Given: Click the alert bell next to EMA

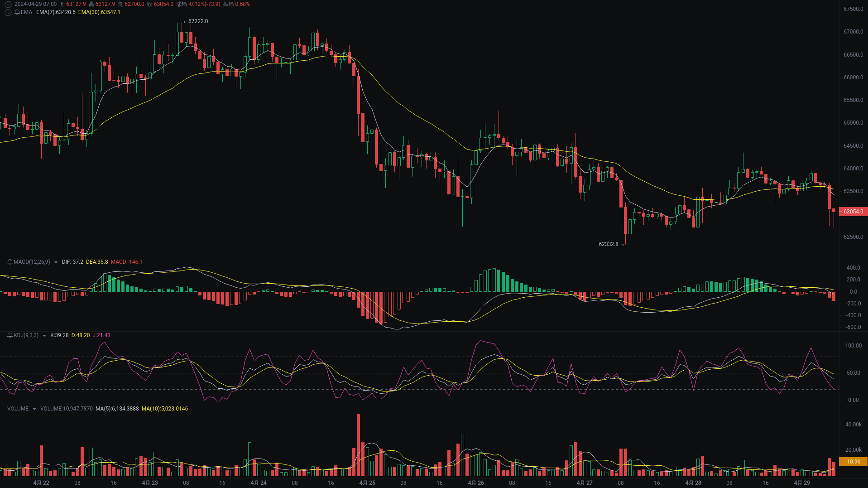Looking at the screenshot, I should [17, 12].
